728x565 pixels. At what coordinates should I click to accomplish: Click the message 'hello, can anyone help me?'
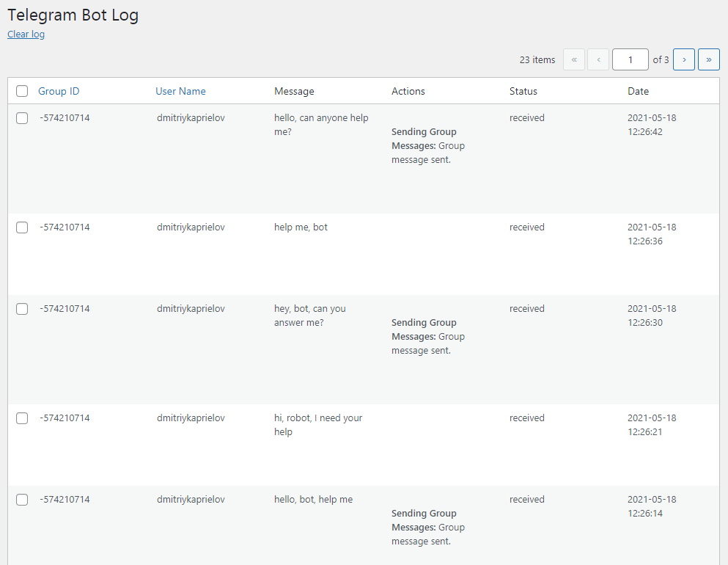[x=321, y=125]
